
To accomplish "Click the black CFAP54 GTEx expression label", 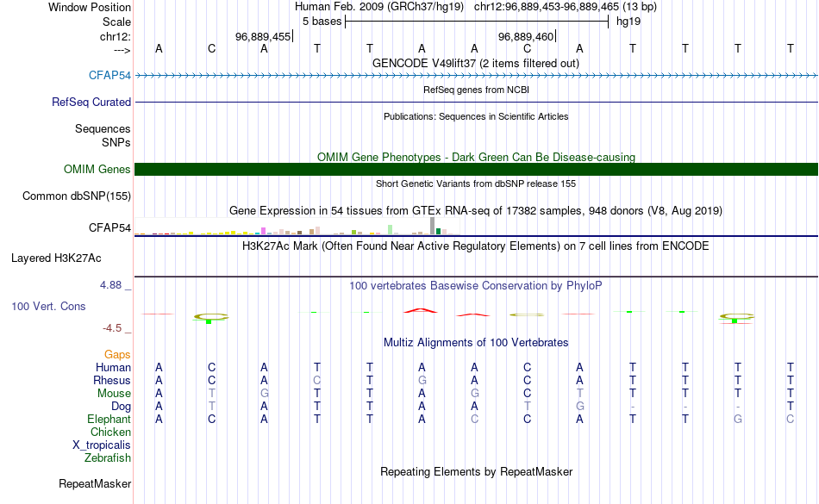I will pyautogui.click(x=109, y=228).
